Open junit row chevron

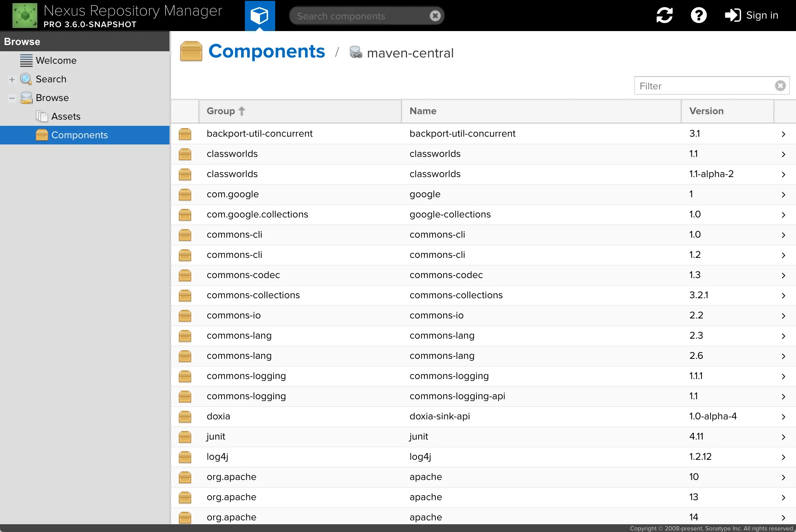(x=784, y=437)
